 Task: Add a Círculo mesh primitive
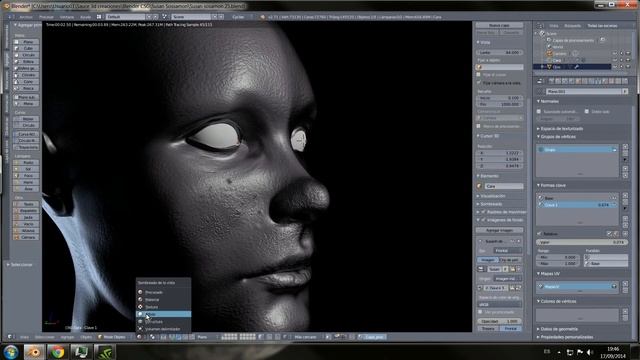(x=27, y=55)
